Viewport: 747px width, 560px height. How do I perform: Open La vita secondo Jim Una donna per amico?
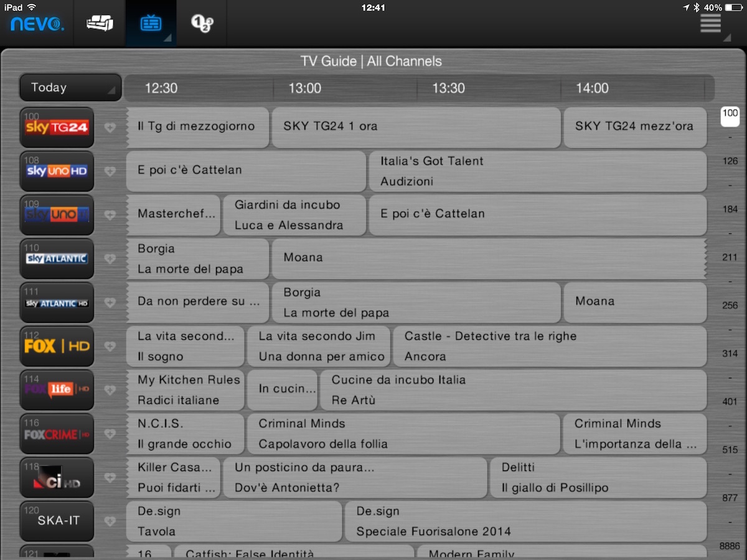click(x=319, y=346)
